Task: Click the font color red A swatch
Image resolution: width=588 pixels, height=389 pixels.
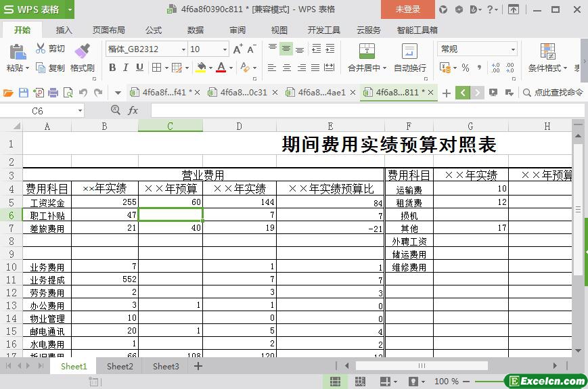Action: pos(221,68)
